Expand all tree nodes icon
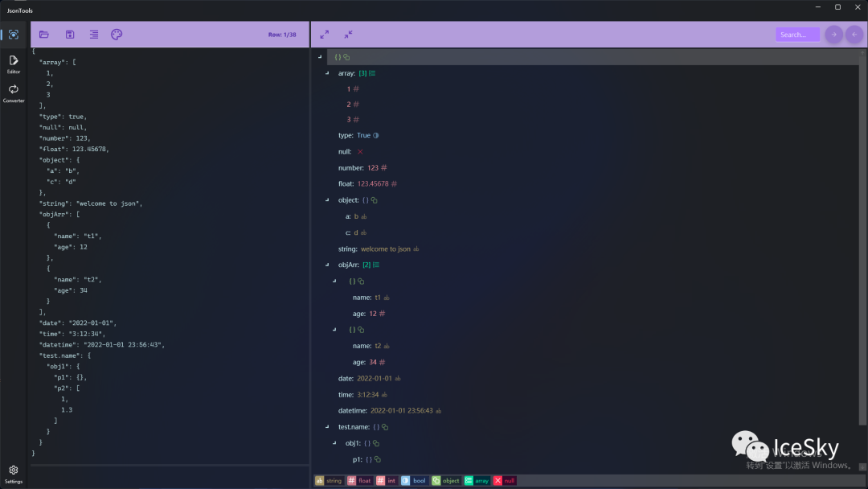Viewport: 868px width, 489px height. [325, 35]
